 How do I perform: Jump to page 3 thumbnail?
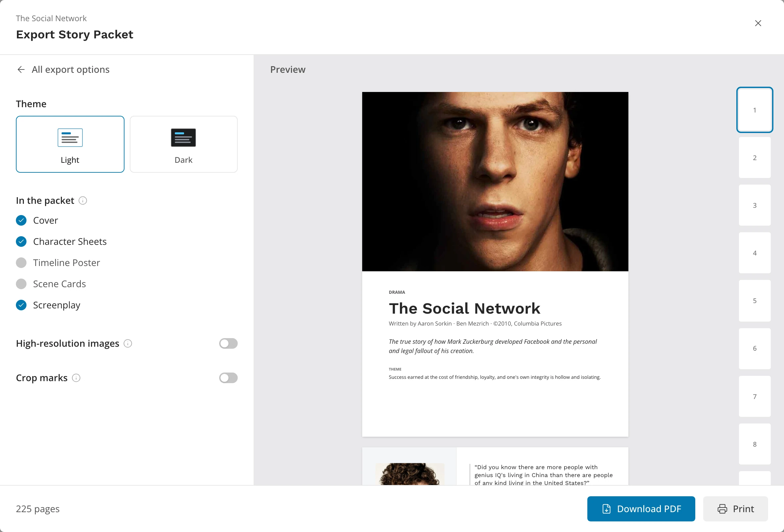click(x=755, y=205)
